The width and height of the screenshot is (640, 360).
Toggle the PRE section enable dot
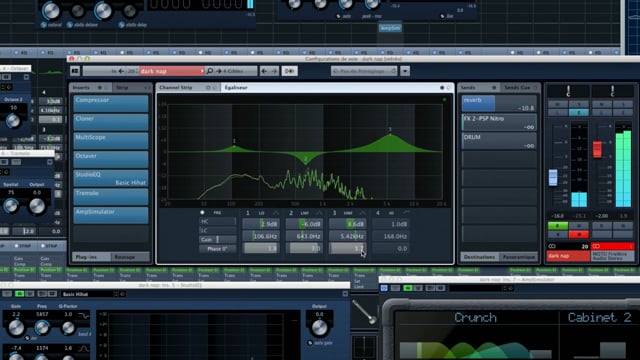point(202,213)
